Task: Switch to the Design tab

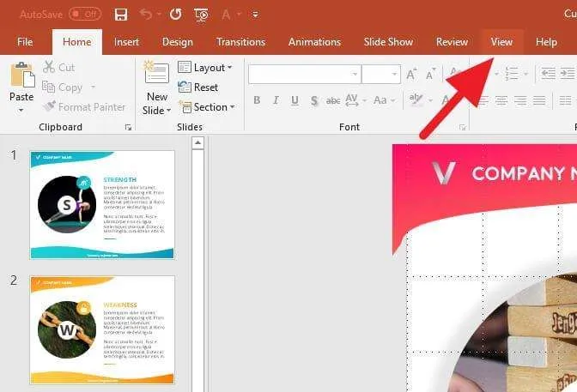Action: (178, 42)
